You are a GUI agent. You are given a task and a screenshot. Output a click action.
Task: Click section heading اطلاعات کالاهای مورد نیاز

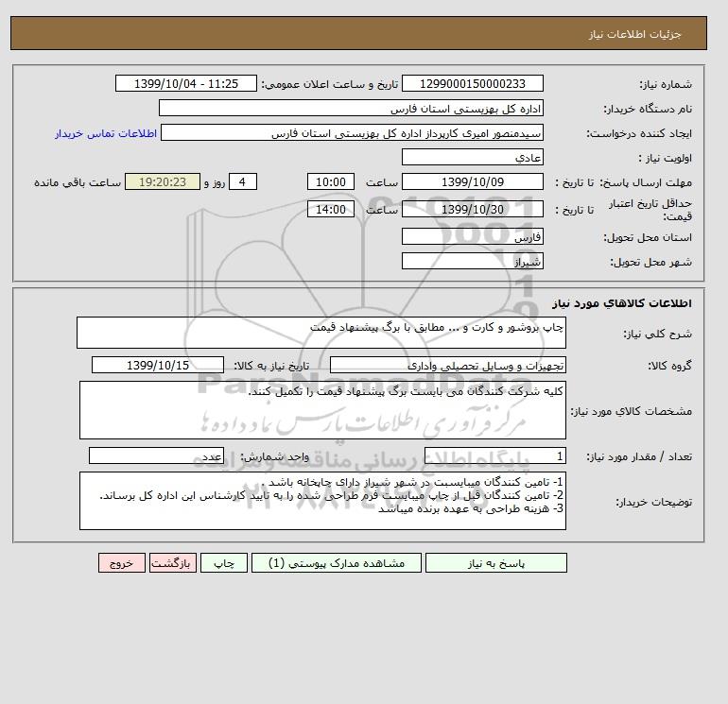coord(622,303)
